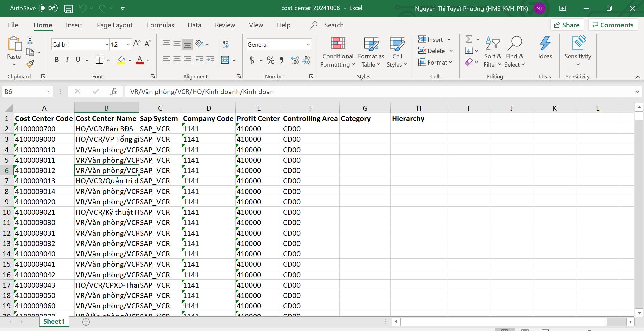Click the Share button
Screen dimensions: 644x331
coord(567,25)
